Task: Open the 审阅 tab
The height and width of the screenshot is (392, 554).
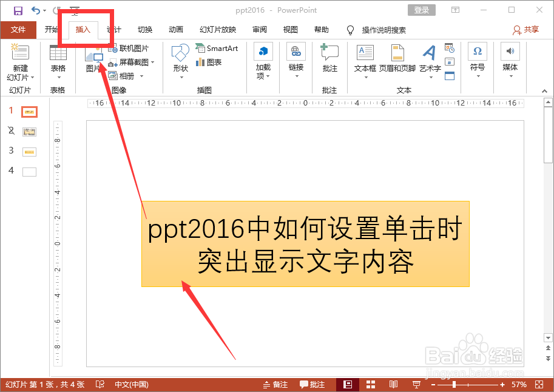Action: pyautogui.click(x=260, y=30)
